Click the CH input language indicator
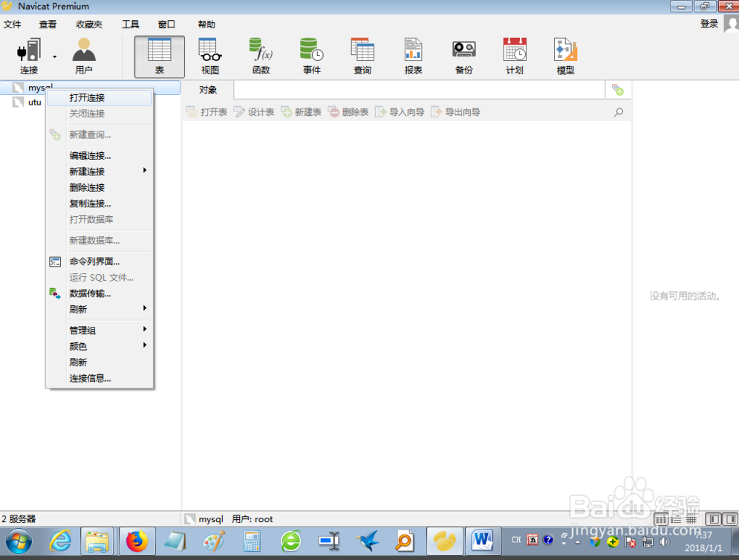The width and height of the screenshot is (739, 560). click(516, 540)
